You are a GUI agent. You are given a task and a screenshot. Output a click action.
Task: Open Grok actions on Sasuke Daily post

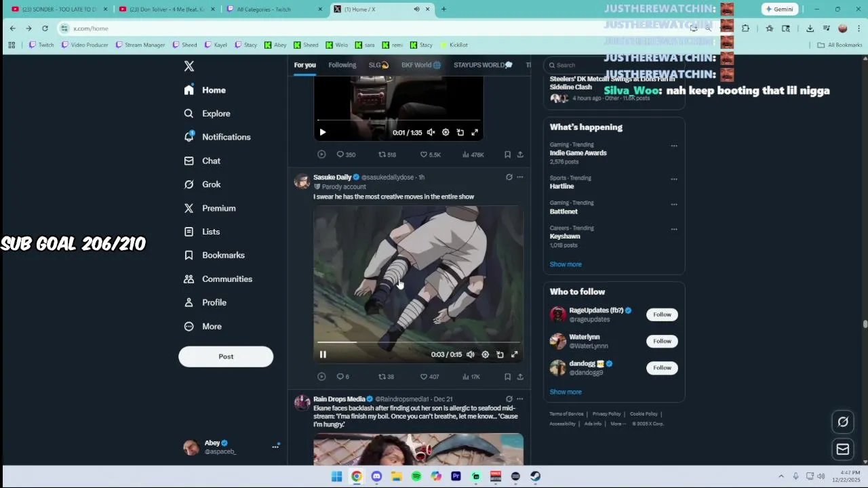click(x=509, y=177)
